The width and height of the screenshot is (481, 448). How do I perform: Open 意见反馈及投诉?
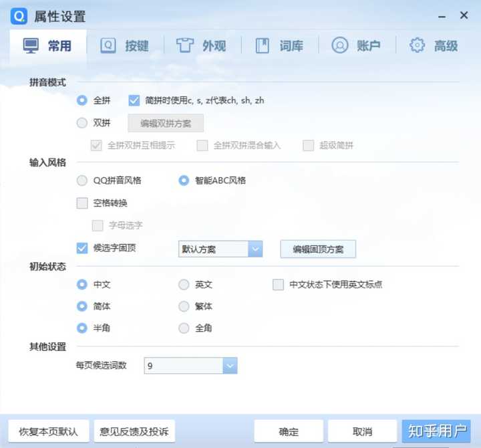point(134,431)
